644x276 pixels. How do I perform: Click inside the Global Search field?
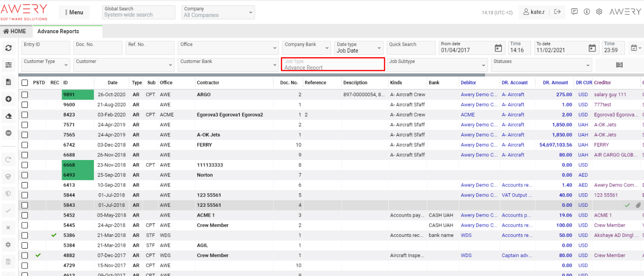tap(138, 12)
